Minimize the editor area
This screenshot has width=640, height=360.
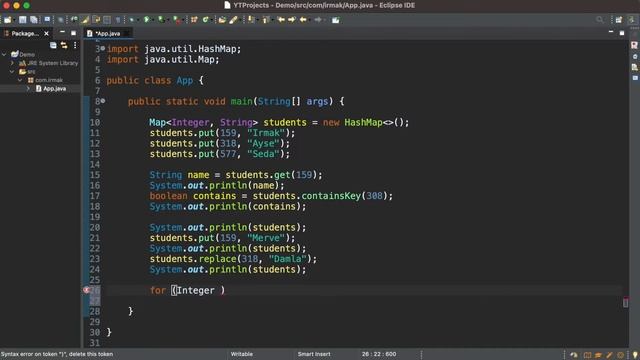pyautogui.click(x=611, y=32)
